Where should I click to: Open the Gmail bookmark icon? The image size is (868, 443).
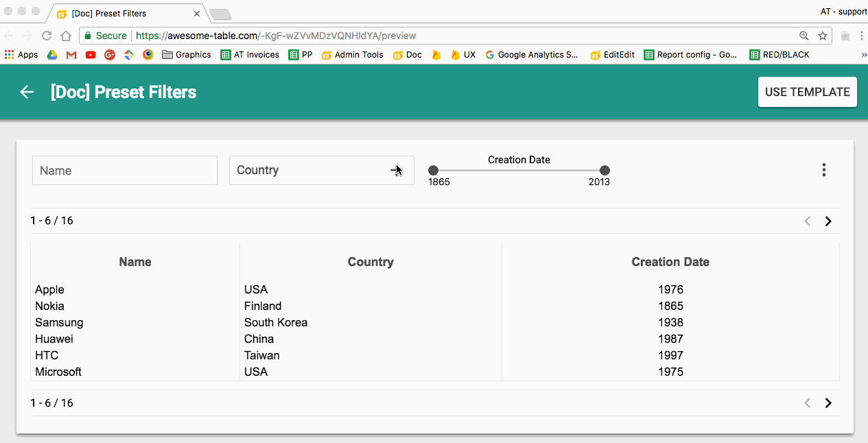click(x=71, y=55)
